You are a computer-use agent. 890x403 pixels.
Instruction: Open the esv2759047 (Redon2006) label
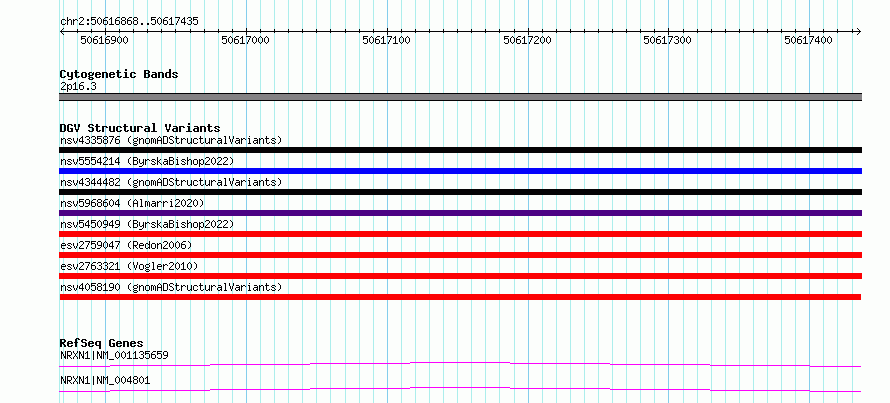point(126,245)
